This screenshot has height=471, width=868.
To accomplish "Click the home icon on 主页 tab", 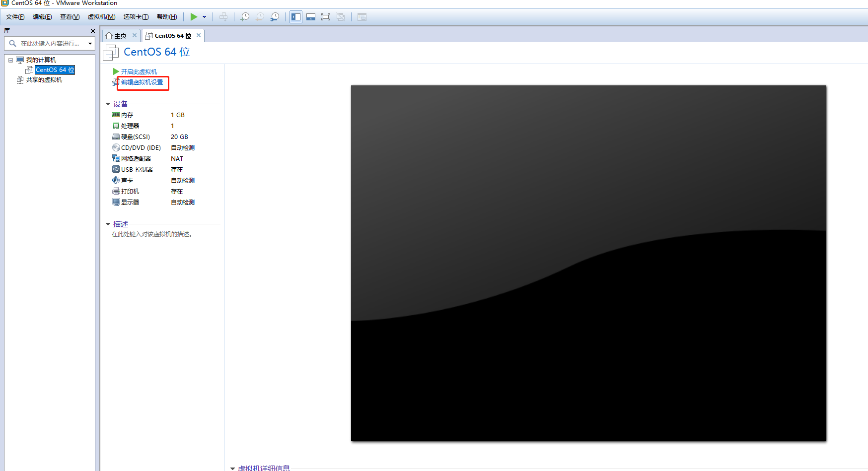I will coord(109,36).
